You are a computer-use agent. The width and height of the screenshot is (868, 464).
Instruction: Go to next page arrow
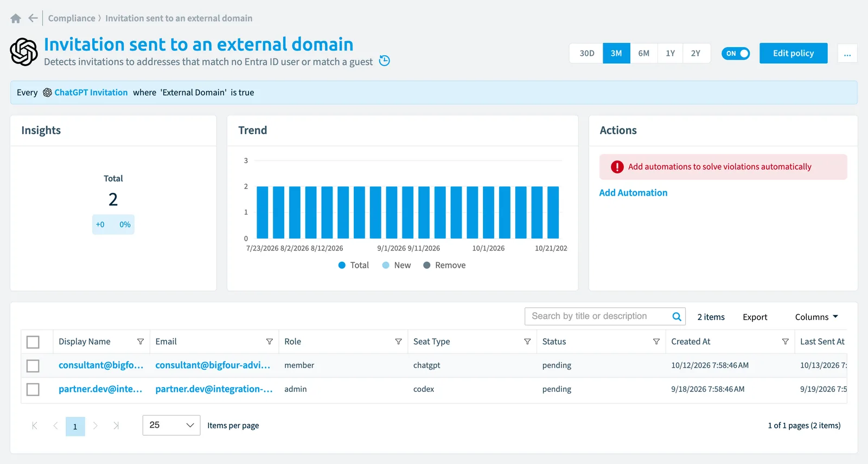click(95, 426)
